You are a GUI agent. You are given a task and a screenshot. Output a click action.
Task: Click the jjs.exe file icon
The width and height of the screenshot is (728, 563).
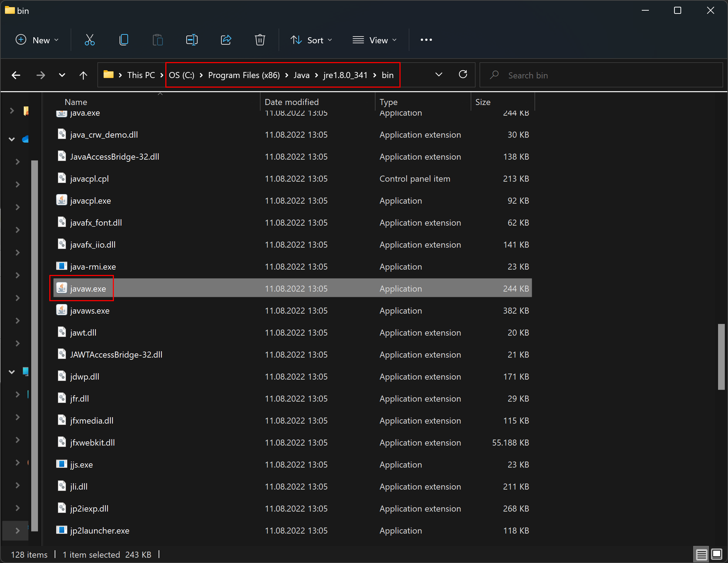[x=62, y=464]
